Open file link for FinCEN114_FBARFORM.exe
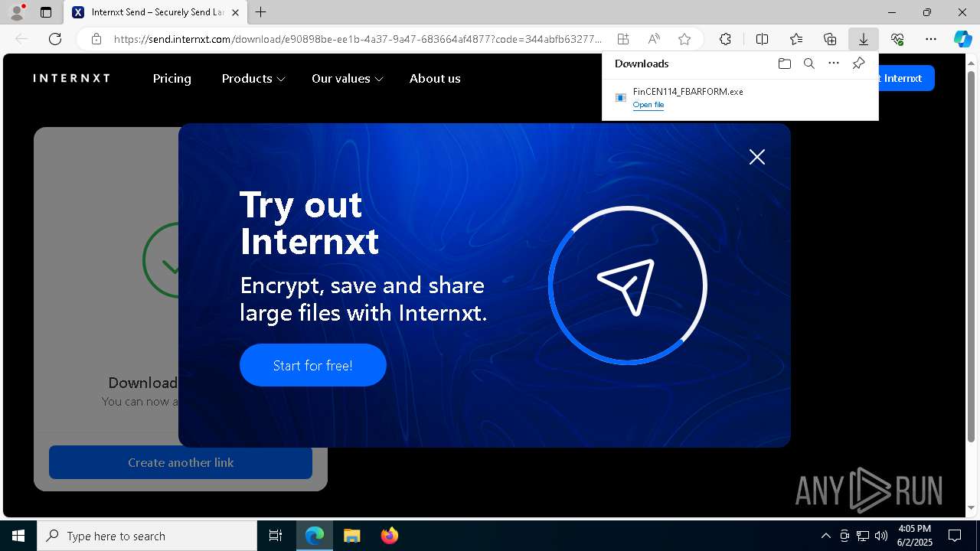Image resolution: width=980 pixels, height=551 pixels. click(648, 105)
